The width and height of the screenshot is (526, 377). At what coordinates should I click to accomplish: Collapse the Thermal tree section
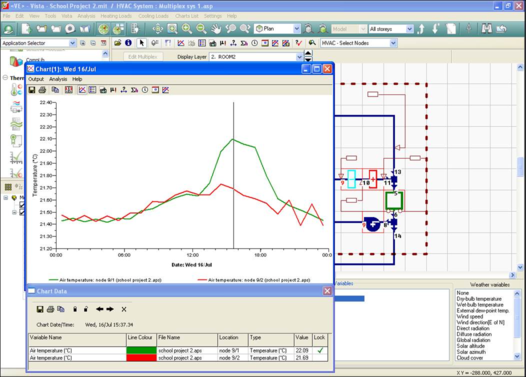[5, 77]
